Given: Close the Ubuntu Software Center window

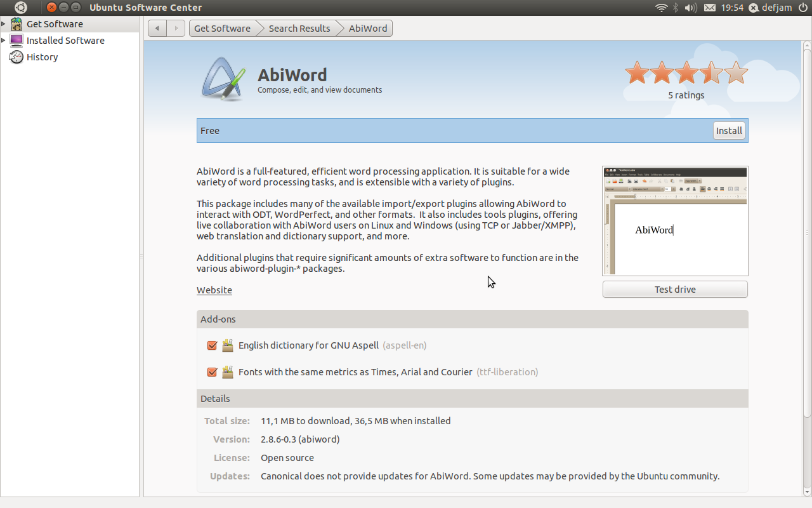Looking at the screenshot, I should tap(52, 8).
